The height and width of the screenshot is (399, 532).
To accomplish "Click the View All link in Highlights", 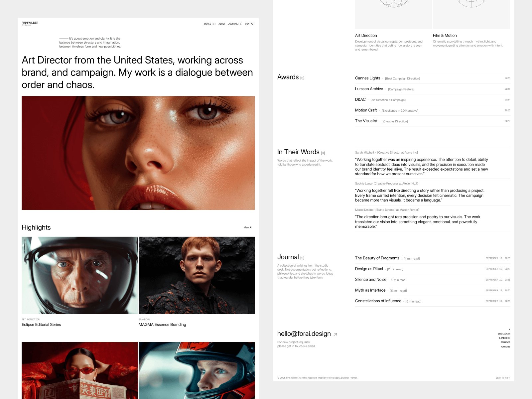I will click(x=248, y=227).
